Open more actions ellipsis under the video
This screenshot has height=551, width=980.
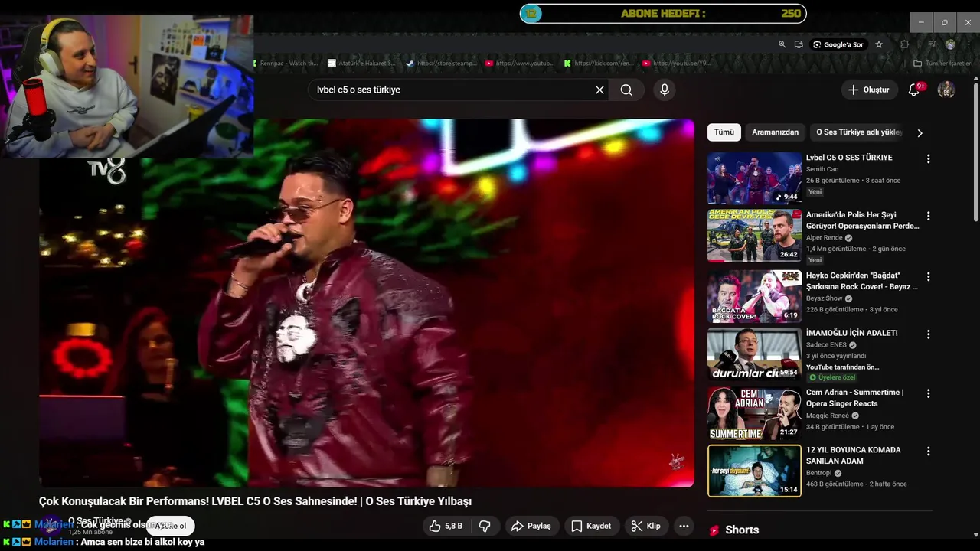pos(684,526)
